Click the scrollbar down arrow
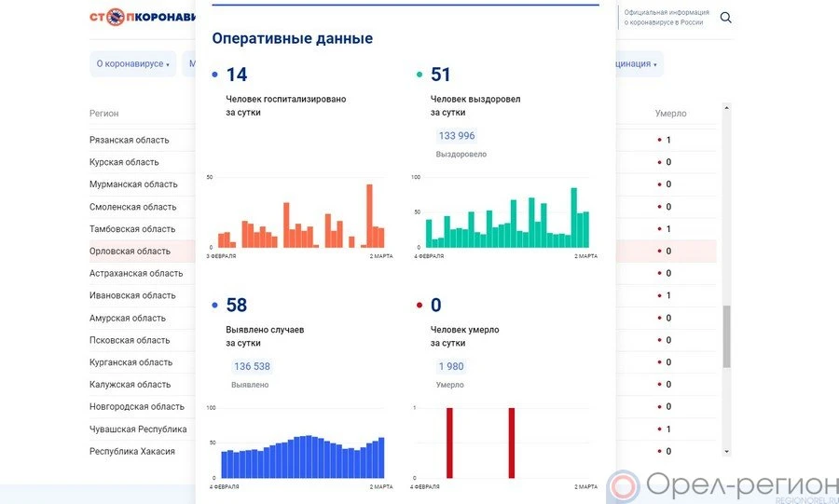 click(727, 452)
